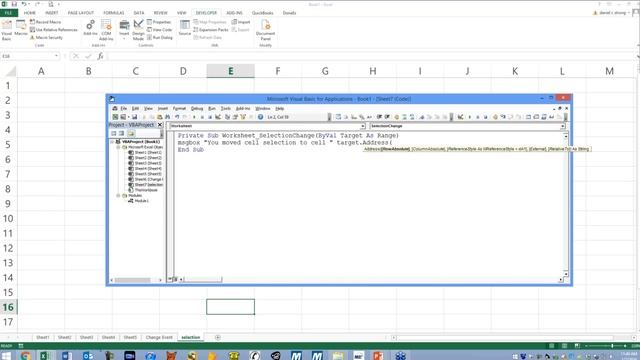
Task: Click the Insert Function fx icon
Action: pos(100,56)
